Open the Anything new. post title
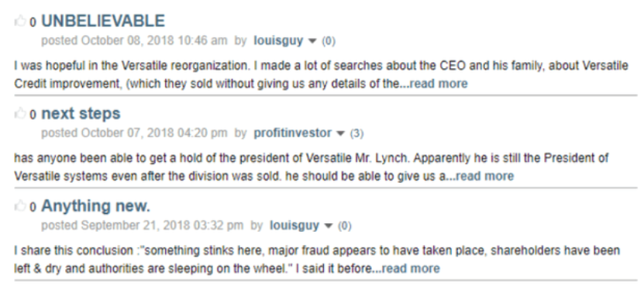This screenshot has width=644, height=286. click(95, 206)
